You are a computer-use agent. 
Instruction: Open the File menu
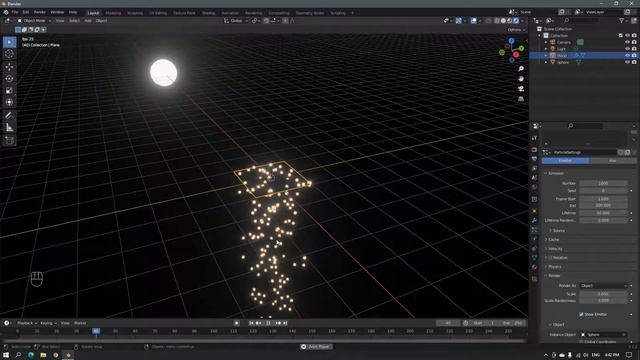coord(15,13)
